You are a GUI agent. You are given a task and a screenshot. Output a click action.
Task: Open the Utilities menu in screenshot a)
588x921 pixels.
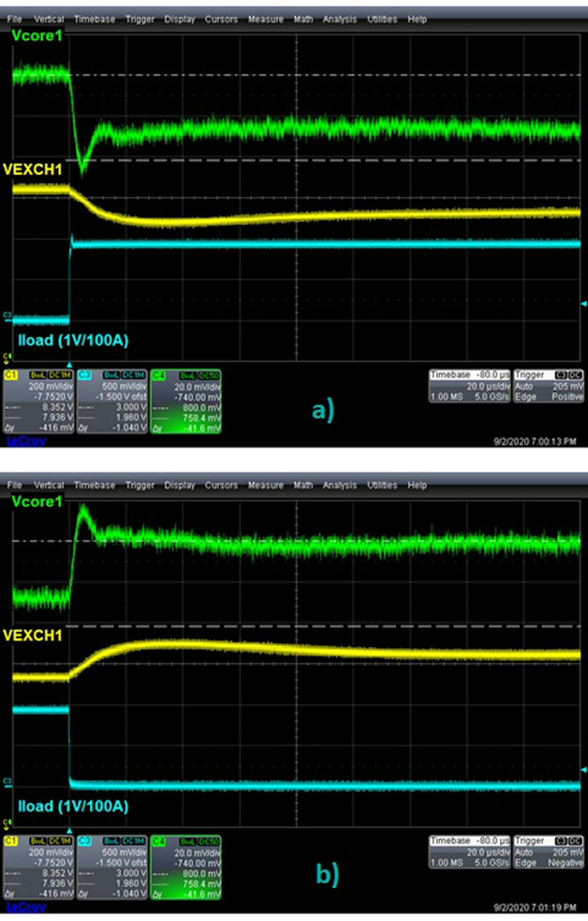(x=382, y=19)
